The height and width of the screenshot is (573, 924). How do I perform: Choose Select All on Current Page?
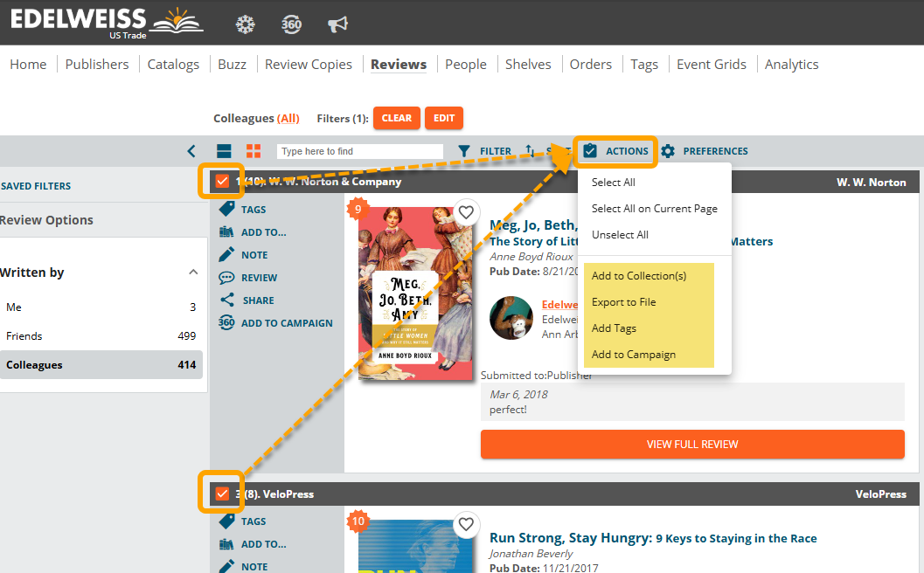tap(655, 209)
